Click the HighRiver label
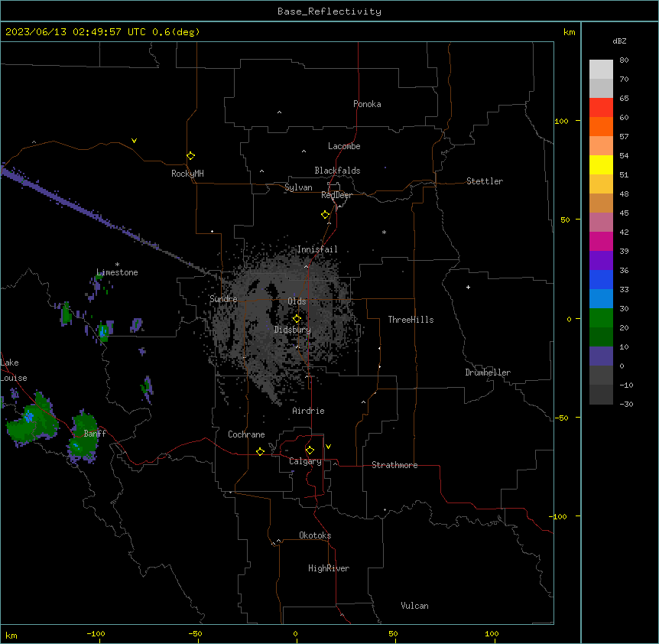Image resolution: width=659 pixels, height=644 pixels. pyautogui.click(x=329, y=568)
